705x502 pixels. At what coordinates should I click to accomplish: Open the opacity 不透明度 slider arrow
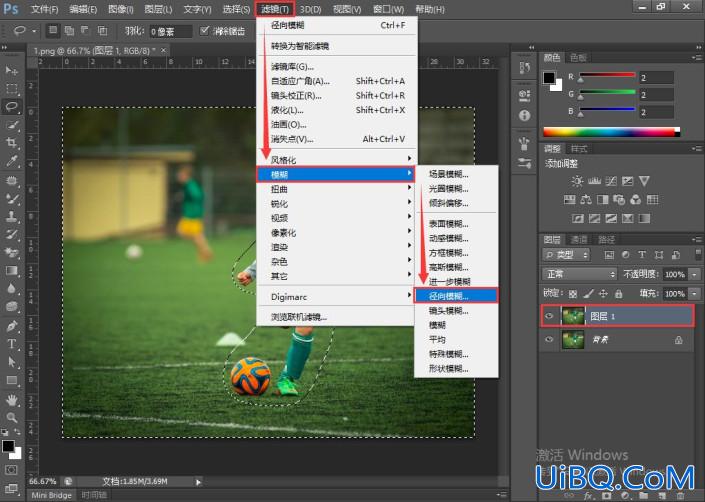[695, 274]
